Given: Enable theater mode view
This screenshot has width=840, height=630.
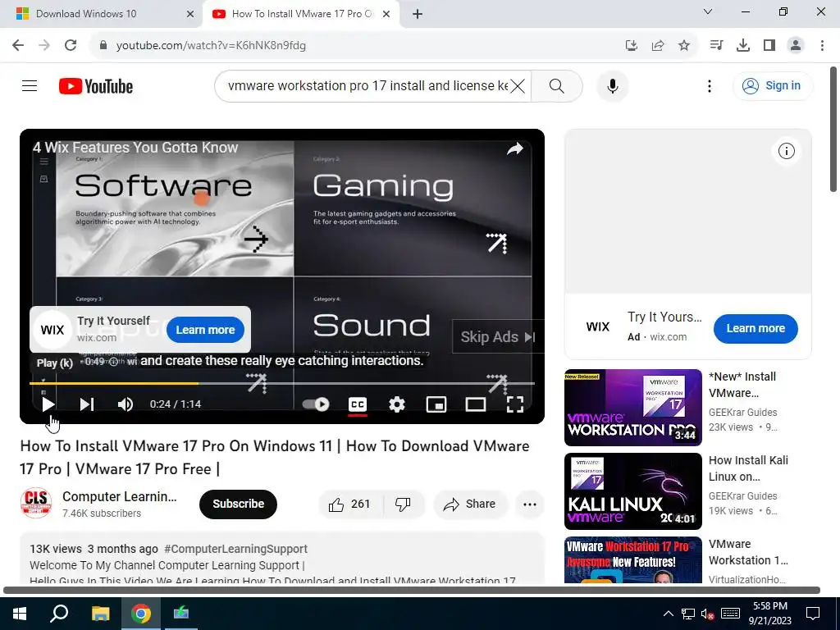Looking at the screenshot, I should point(475,404).
